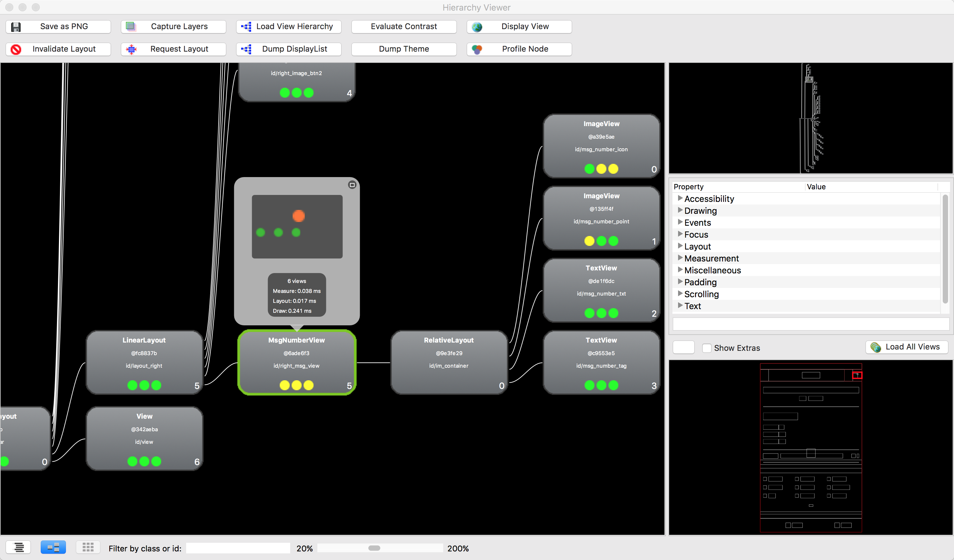Click the 20% zoom label
Viewport: 954px width, 560px height.
(x=304, y=548)
